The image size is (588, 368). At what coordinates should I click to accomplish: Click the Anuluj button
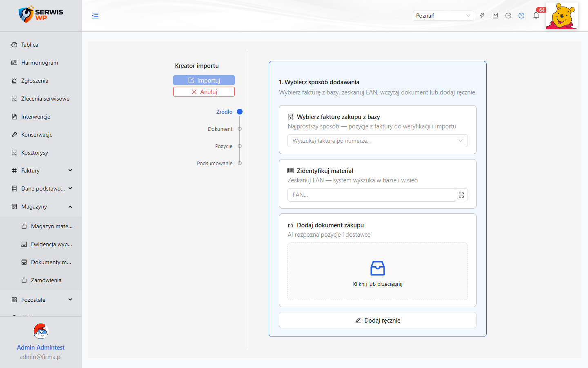click(x=204, y=92)
